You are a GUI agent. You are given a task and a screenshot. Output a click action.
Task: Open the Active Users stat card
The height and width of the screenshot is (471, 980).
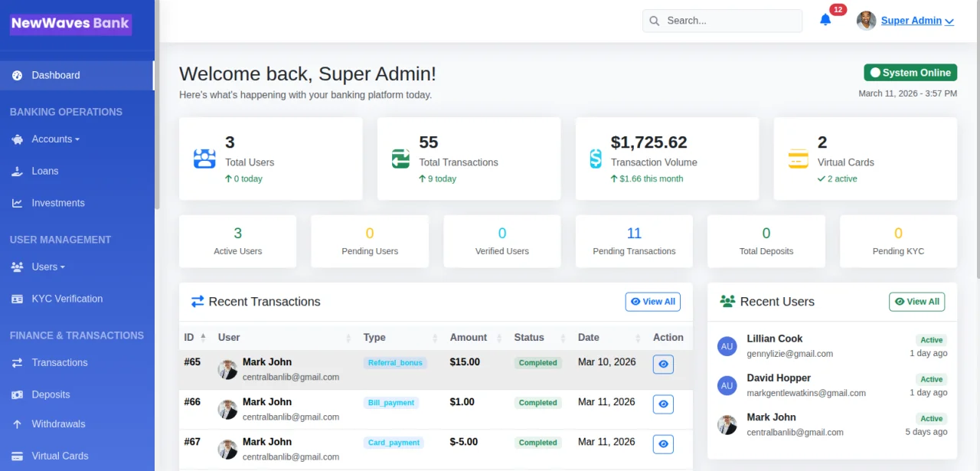[x=237, y=241]
